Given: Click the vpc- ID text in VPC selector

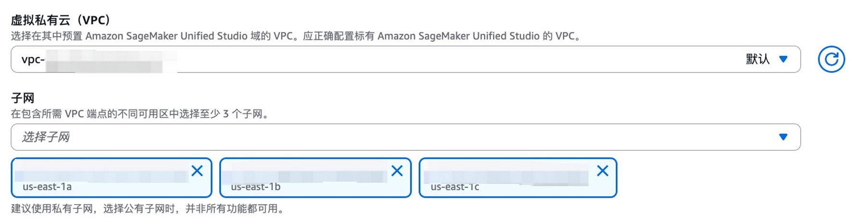Looking at the screenshot, I should [33, 60].
